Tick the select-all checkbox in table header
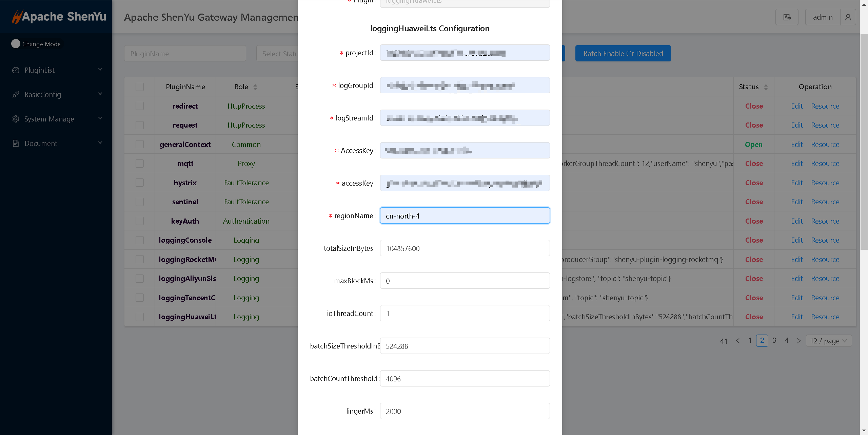Screen dimensions: 868x435 coord(140,87)
